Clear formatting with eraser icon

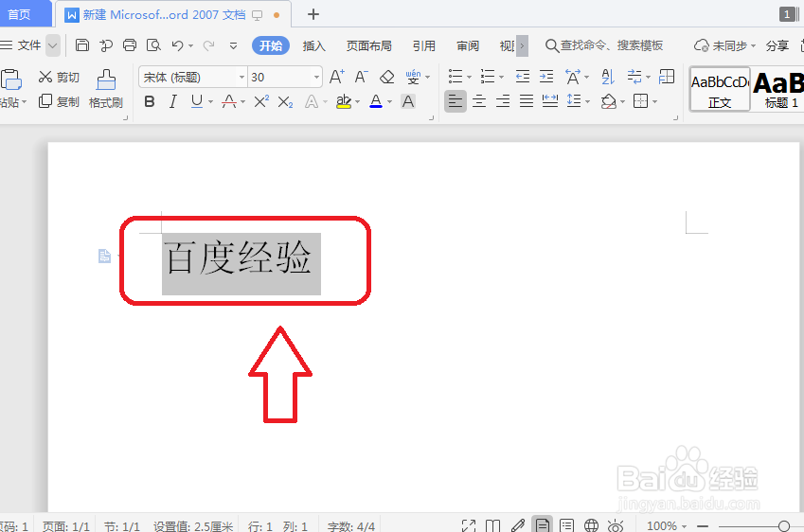click(x=386, y=77)
